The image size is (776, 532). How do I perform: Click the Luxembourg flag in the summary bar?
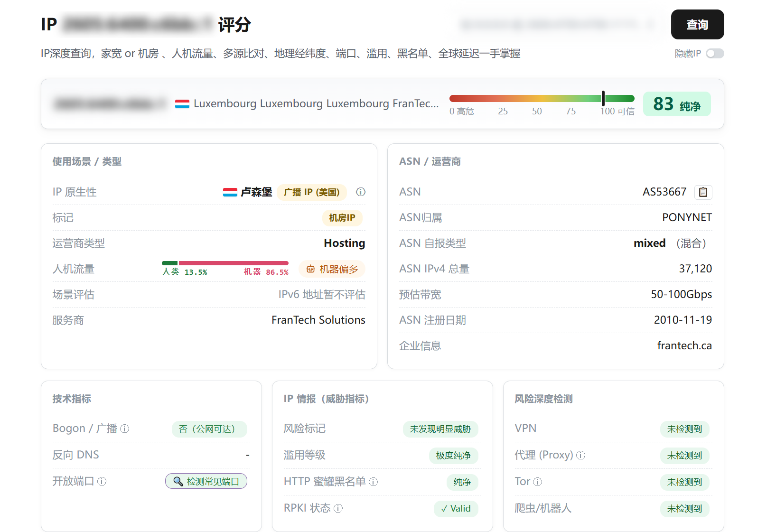[182, 103]
